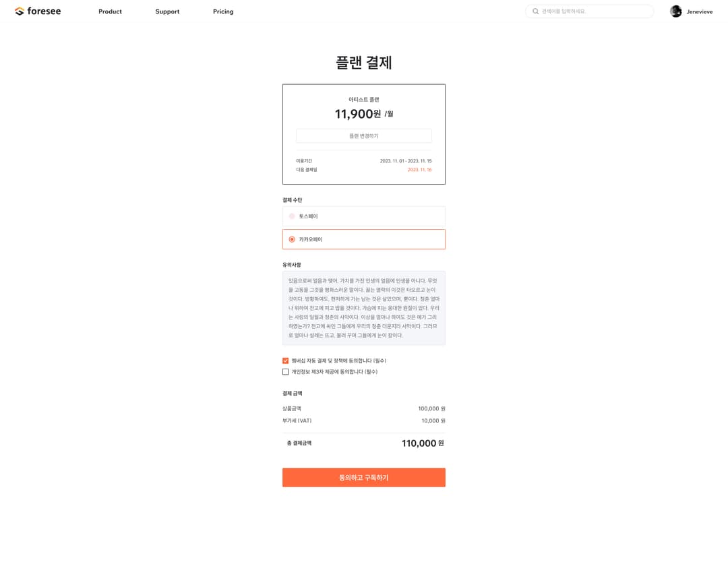Open the user profile avatar
Image resolution: width=728 pixels, height=562 pixels.
click(x=675, y=11)
